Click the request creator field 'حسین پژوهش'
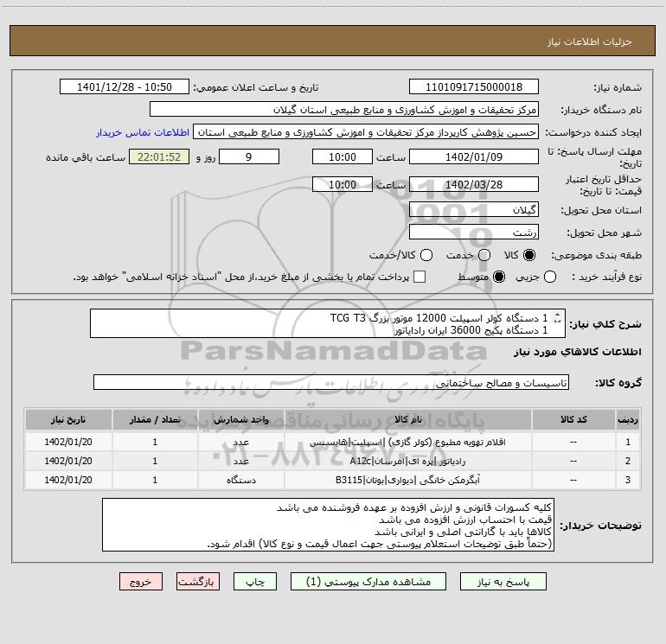The height and width of the screenshot is (644, 666). [x=366, y=132]
